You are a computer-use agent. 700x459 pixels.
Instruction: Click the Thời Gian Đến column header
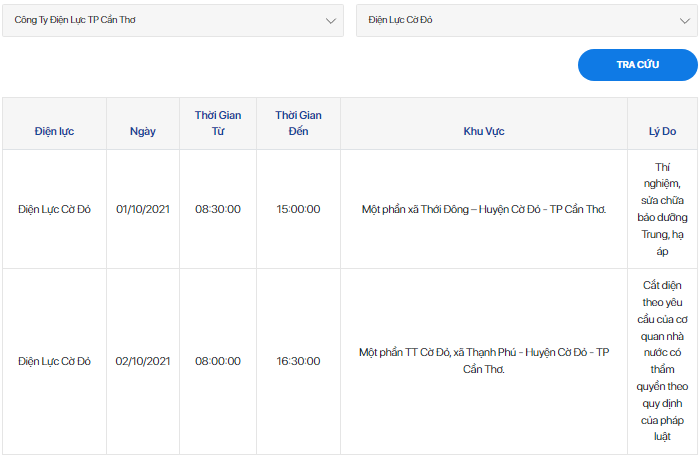pos(298,124)
